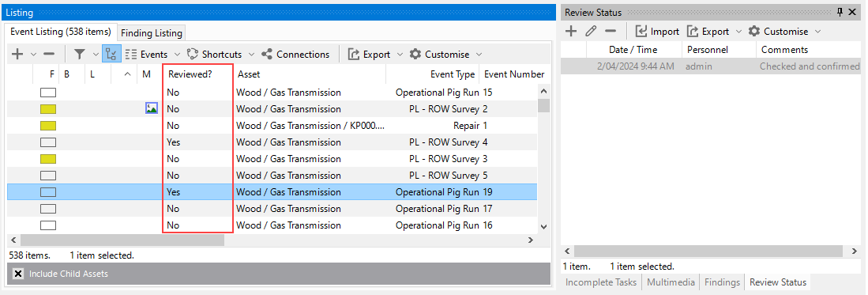Click the white flag box for Operational Pig Run 15

[x=48, y=93]
